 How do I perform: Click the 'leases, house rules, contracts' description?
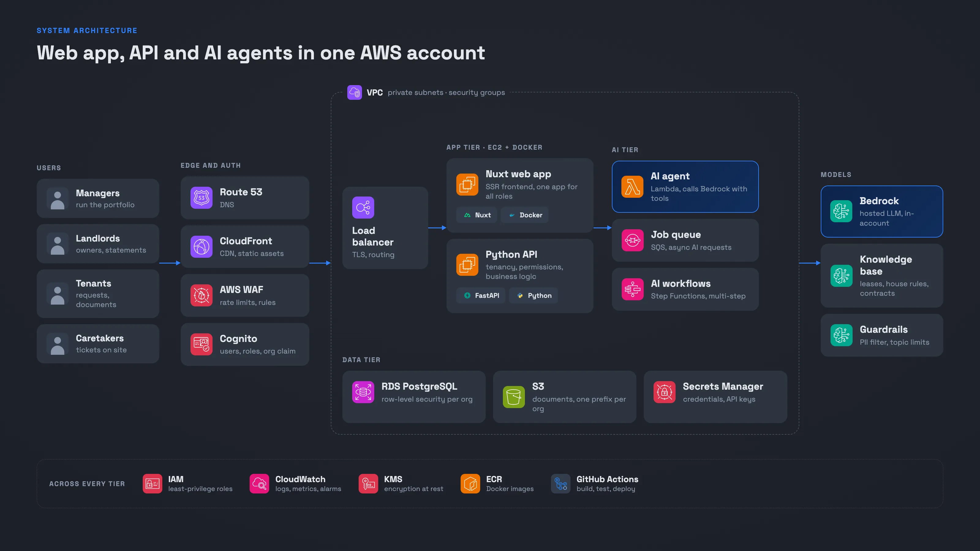tap(894, 289)
